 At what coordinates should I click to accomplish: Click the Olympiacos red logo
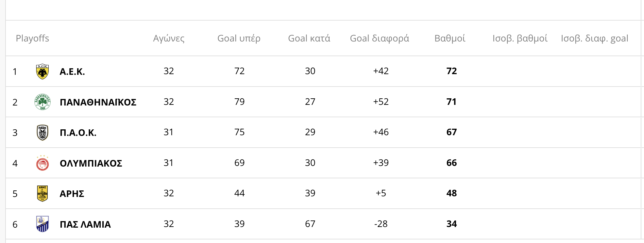click(42, 163)
